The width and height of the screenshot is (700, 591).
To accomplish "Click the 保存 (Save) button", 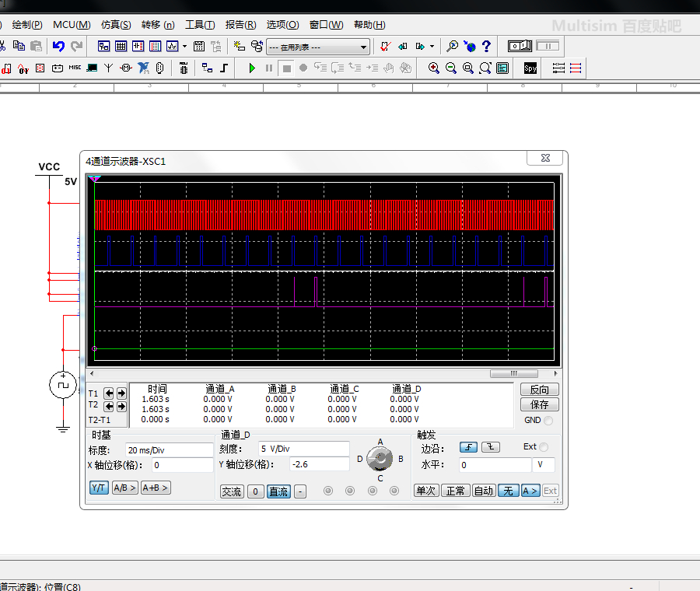I will (539, 405).
